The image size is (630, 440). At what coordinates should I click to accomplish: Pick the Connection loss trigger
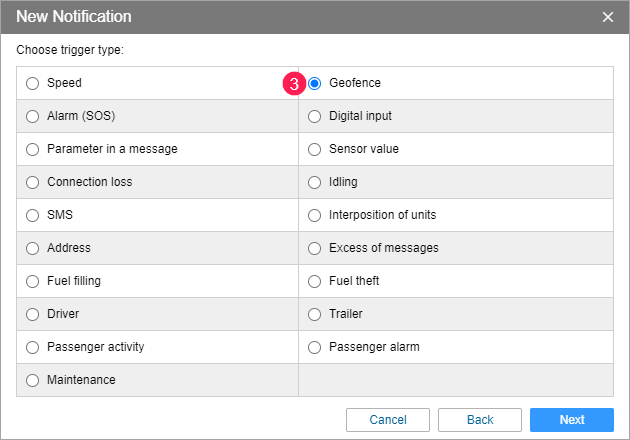[x=33, y=182]
